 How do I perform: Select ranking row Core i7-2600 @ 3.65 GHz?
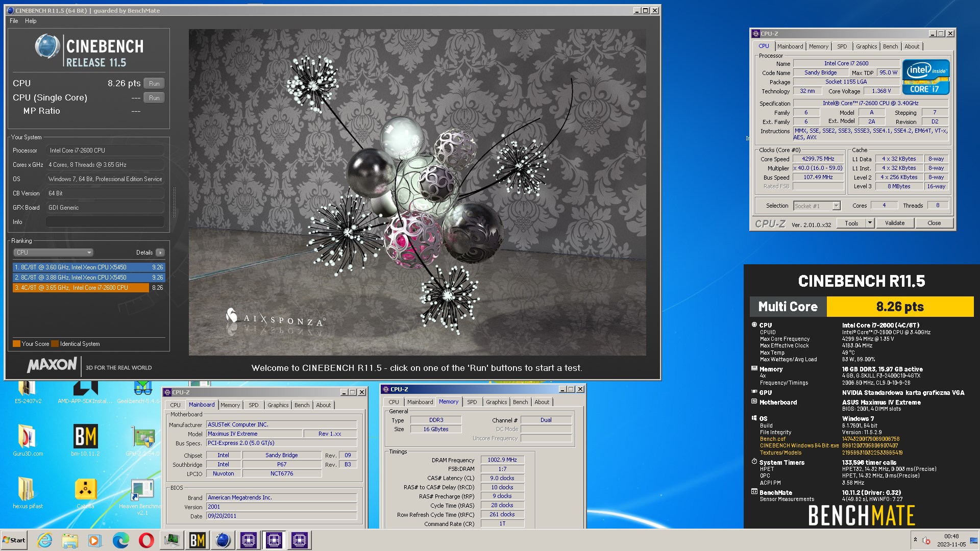coord(89,288)
